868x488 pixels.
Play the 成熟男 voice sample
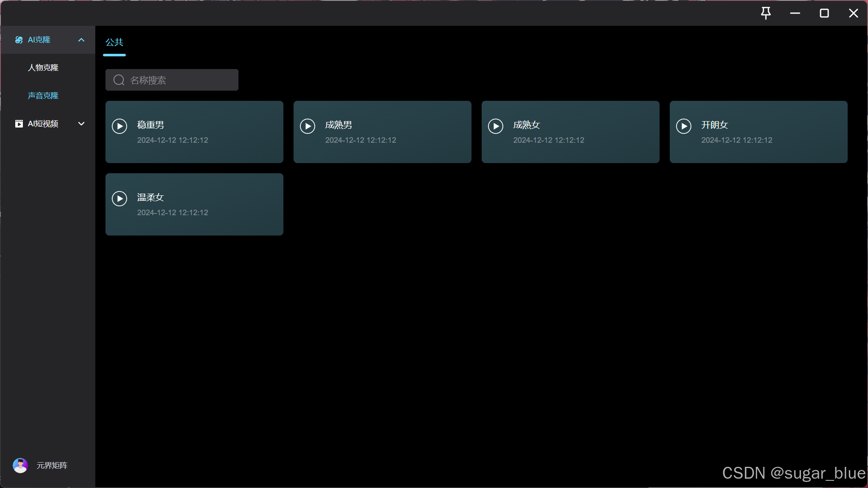pyautogui.click(x=308, y=126)
